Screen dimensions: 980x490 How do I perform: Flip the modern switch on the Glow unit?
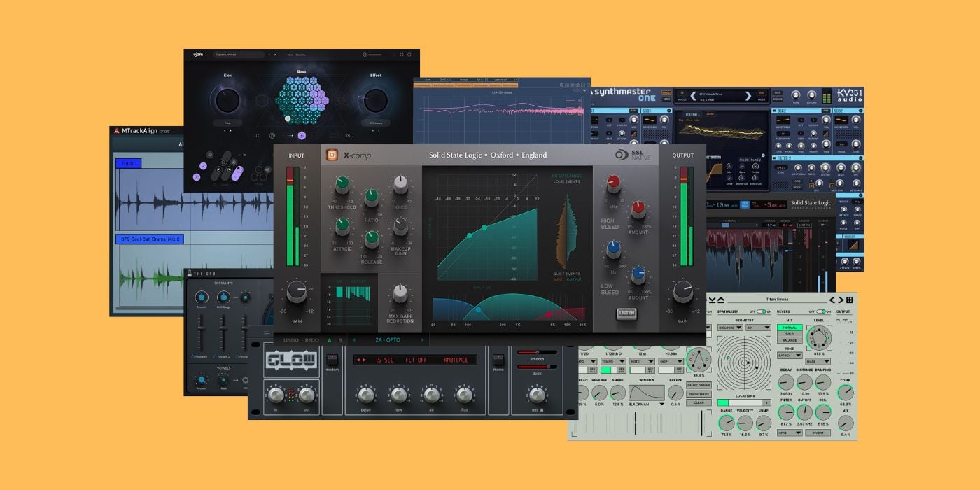tap(333, 360)
